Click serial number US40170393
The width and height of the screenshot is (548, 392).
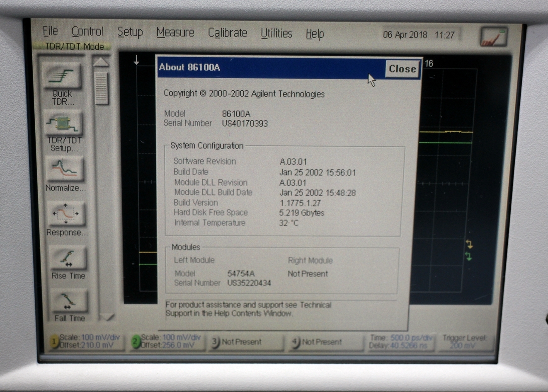[245, 123]
